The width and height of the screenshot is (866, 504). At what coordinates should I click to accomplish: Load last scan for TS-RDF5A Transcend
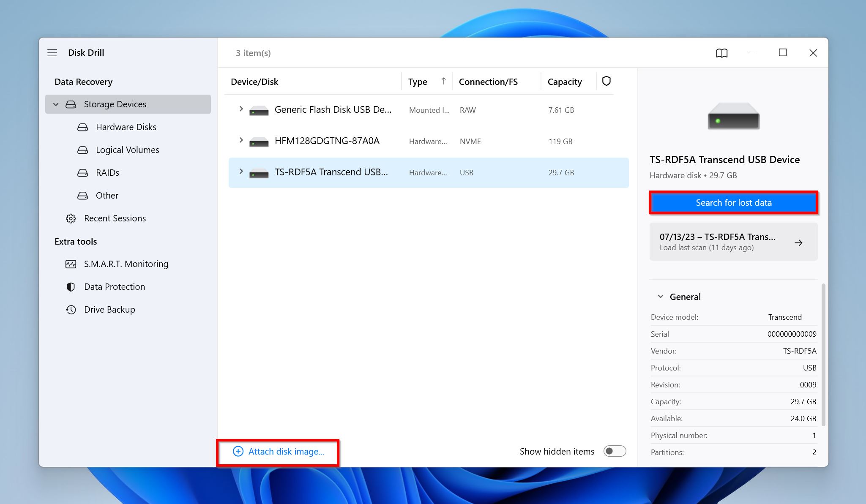(733, 242)
